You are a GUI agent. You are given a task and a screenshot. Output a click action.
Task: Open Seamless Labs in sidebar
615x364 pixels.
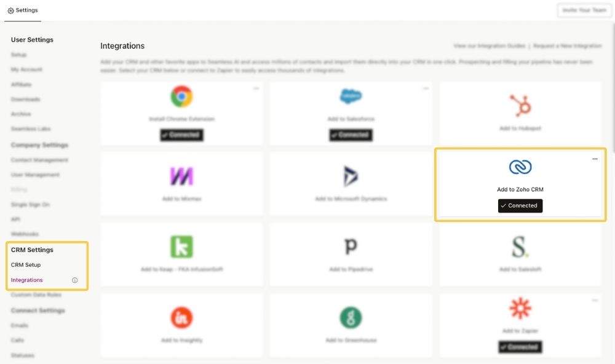31,129
